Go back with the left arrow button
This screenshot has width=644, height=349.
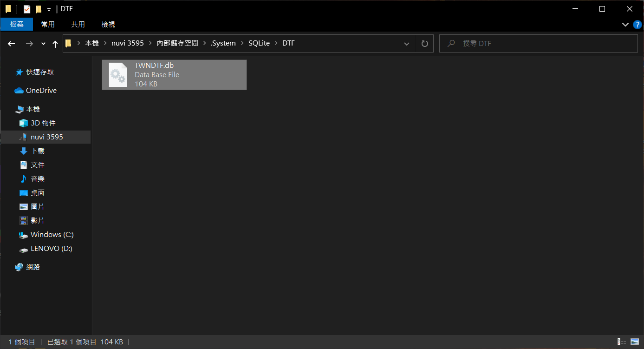(x=12, y=44)
